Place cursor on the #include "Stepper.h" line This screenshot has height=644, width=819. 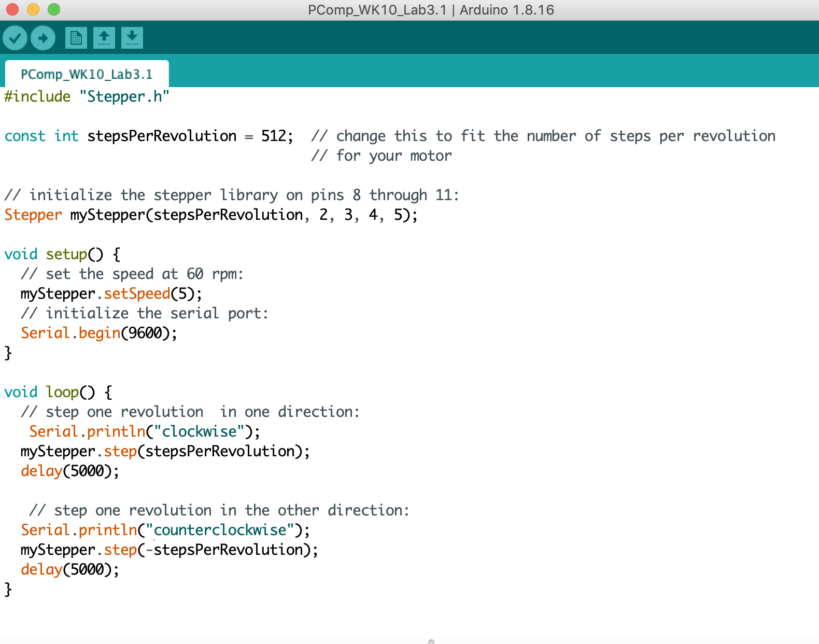(x=87, y=97)
